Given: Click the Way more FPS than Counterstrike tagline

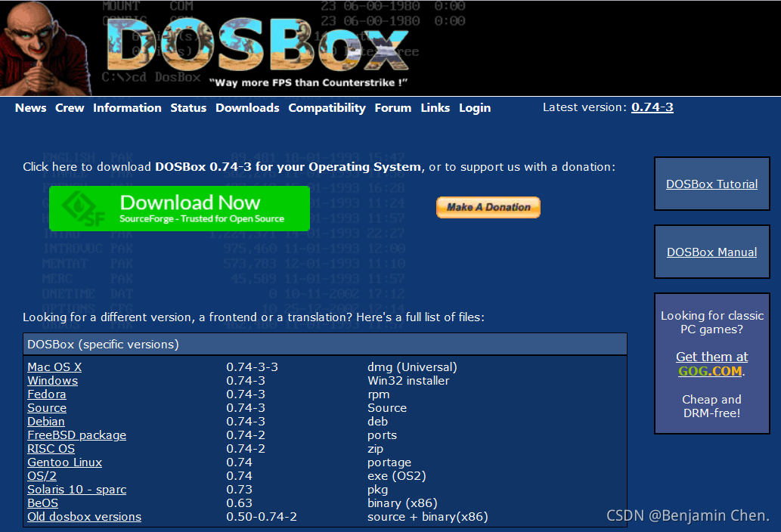Looking at the screenshot, I should click(308, 82).
